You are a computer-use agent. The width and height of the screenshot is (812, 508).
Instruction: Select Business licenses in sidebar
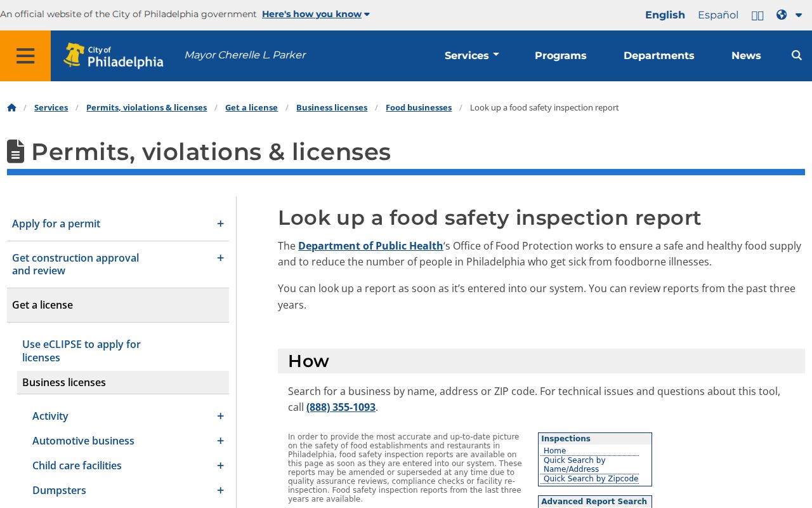(x=123, y=382)
